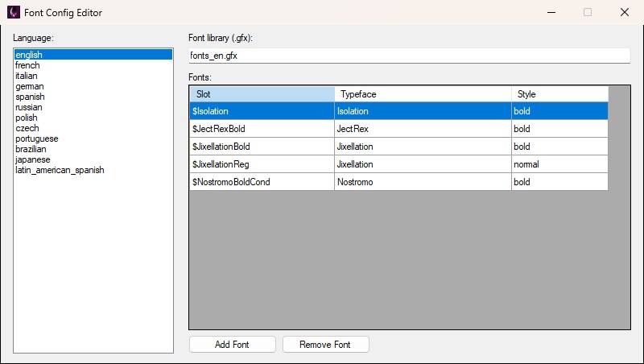Pick latin_american_spanish from the list
The height and width of the screenshot is (364, 644).
pos(93,170)
